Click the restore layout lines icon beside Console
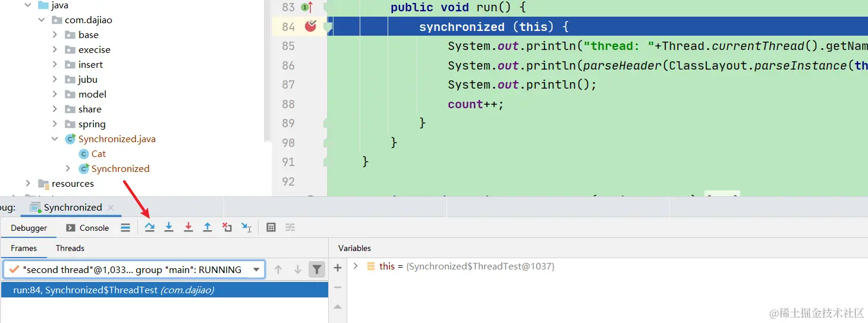 pos(125,227)
